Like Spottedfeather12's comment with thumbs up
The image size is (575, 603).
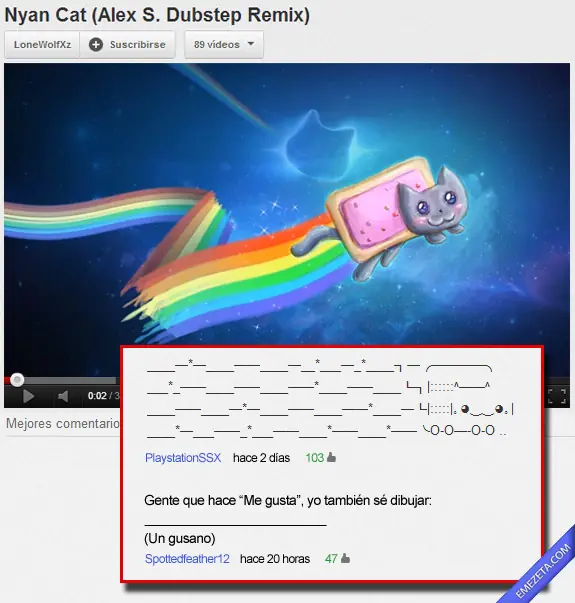345,558
